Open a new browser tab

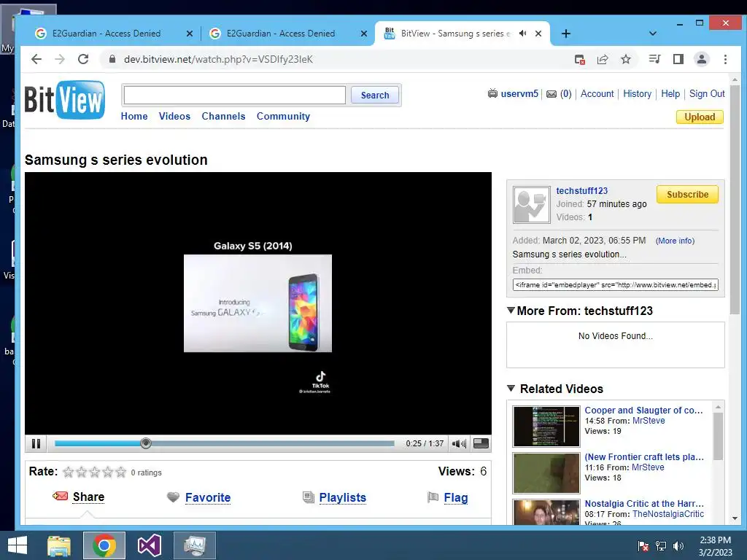click(565, 34)
